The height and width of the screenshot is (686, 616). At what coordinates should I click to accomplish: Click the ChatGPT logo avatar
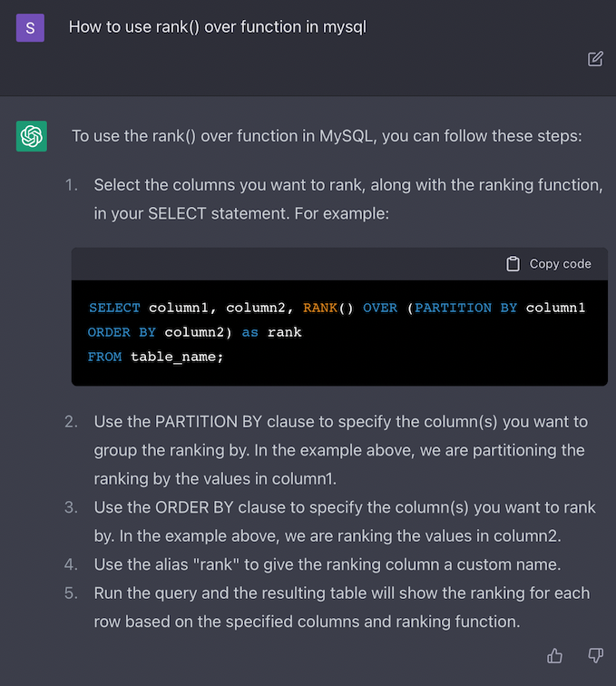pyautogui.click(x=32, y=136)
